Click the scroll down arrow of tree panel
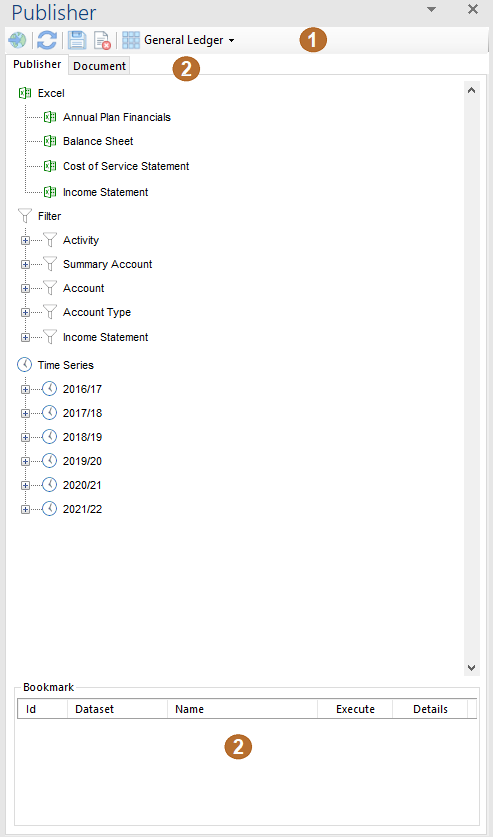This screenshot has width=493, height=837. [x=472, y=667]
